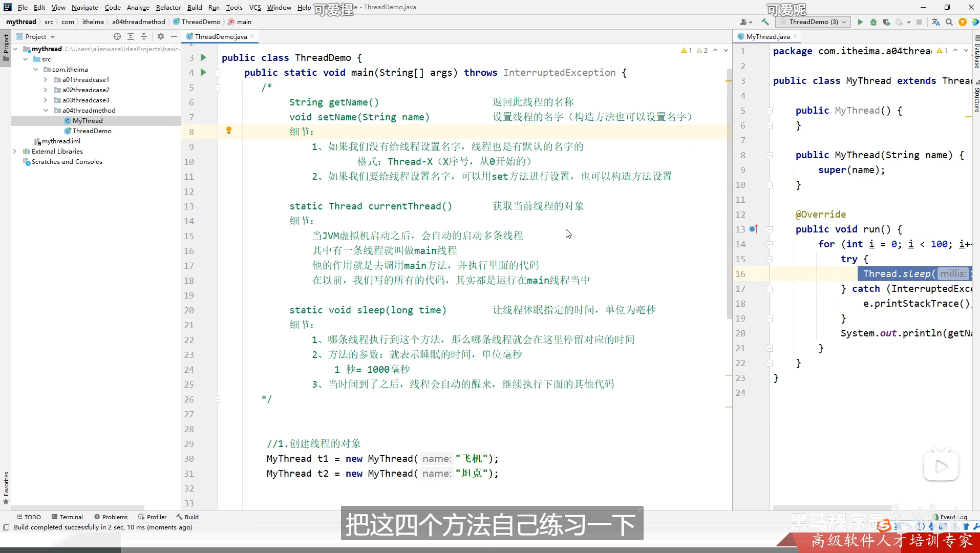This screenshot has height=553, width=980.
Task: Click the itheima breadcrumb
Action: point(93,22)
